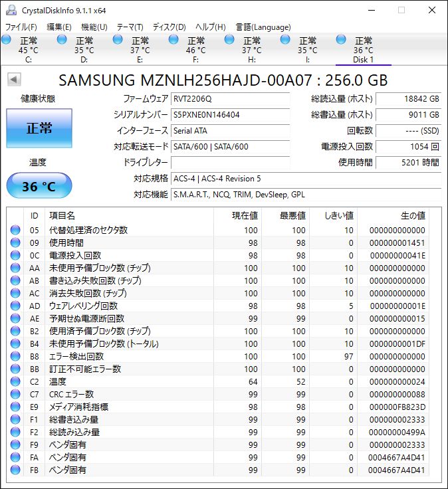Click status orb for CRC エラー数 row
The image size is (448, 489).
pyautogui.click(x=15, y=394)
